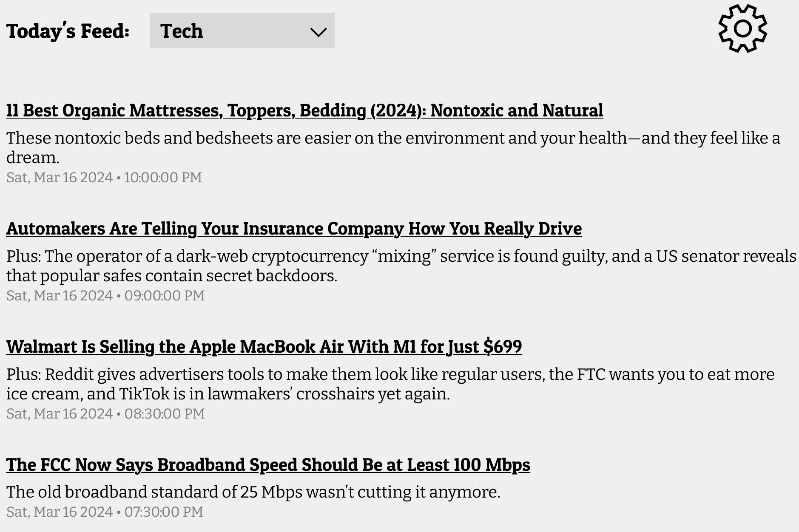The image size is (799, 532).
Task: Click the date under the mattresses article
Action: (x=60, y=177)
